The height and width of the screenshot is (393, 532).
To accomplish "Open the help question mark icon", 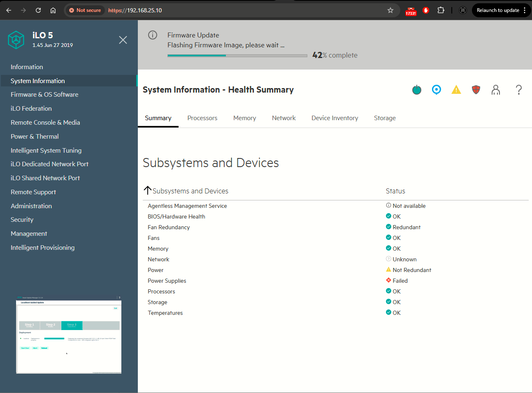I will (x=519, y=90).
